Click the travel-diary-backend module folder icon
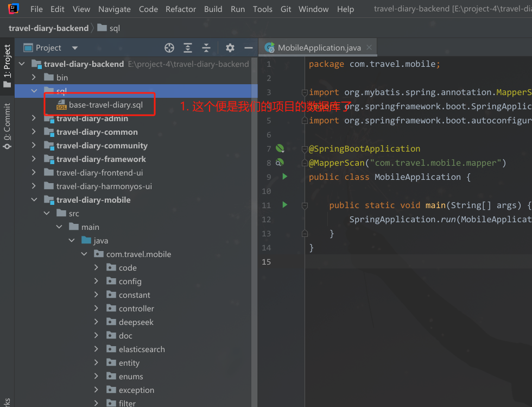The image size is (532, 407). tap(37, 64)
